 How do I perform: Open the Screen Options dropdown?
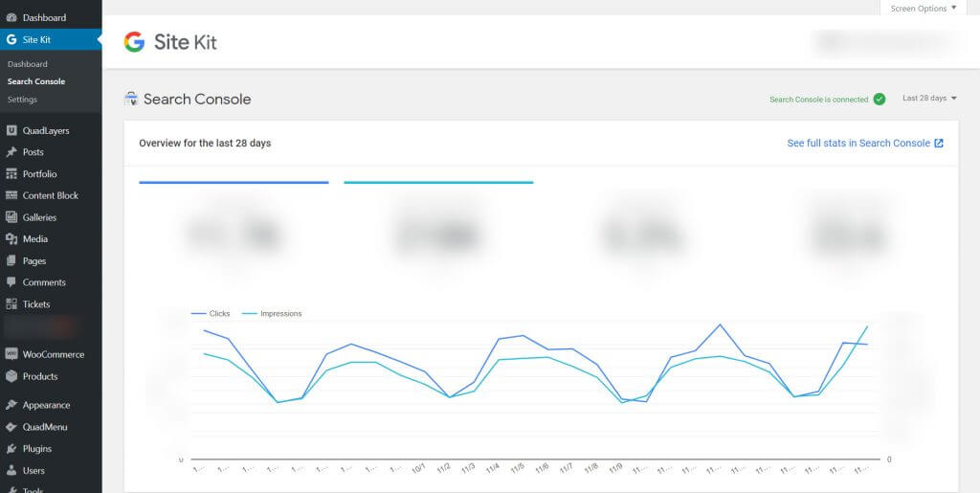coord(924,8)
